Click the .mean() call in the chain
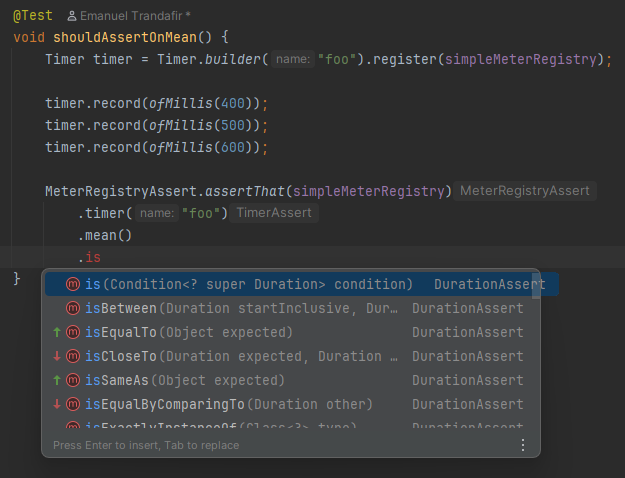The image size is (625, 478). tap(105, 236)
